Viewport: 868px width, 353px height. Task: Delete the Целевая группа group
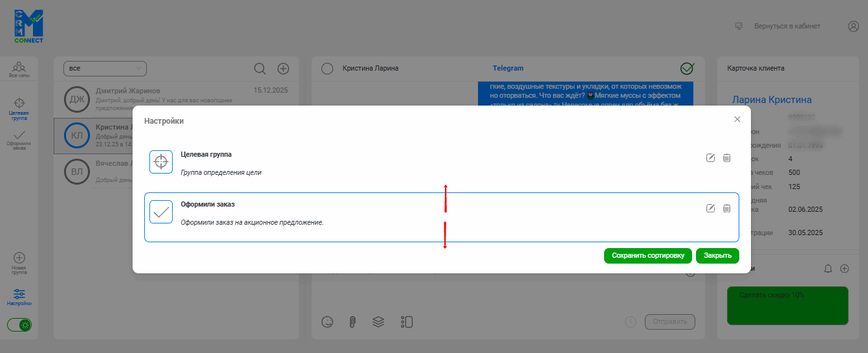tap(726, 157)
